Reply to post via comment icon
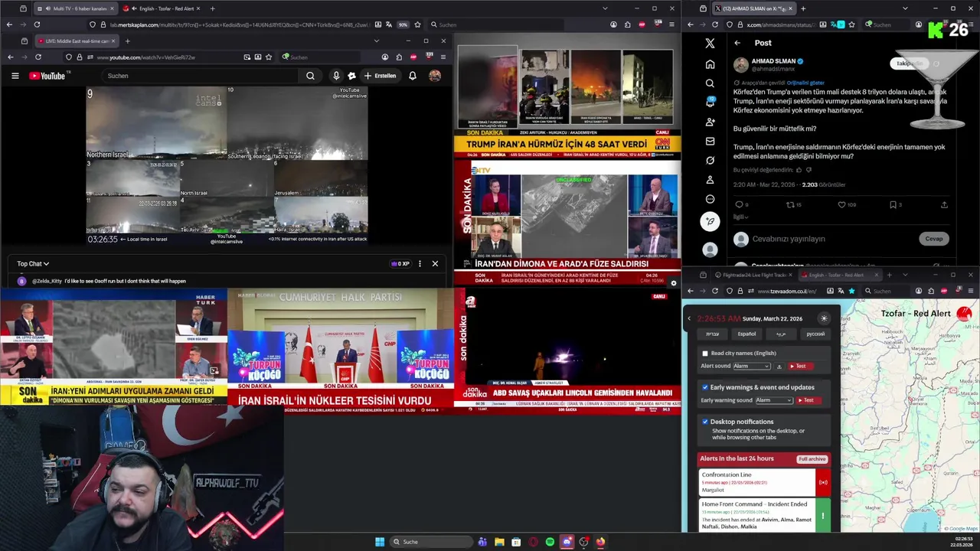Screen dimensions: 980x551 pyautogui.click(x=739, y=204)
